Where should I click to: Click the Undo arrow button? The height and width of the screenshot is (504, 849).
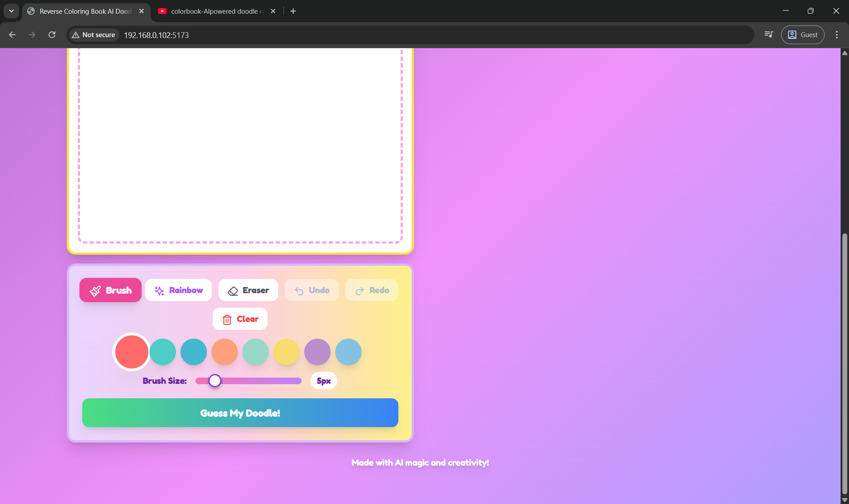pyautogui.click(x=312, y=290)
